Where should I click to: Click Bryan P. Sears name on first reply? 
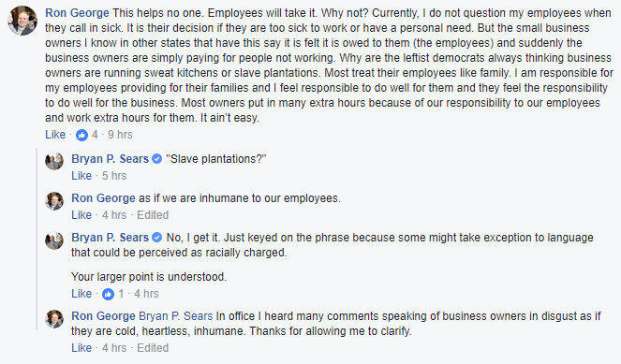pos(111,159)
